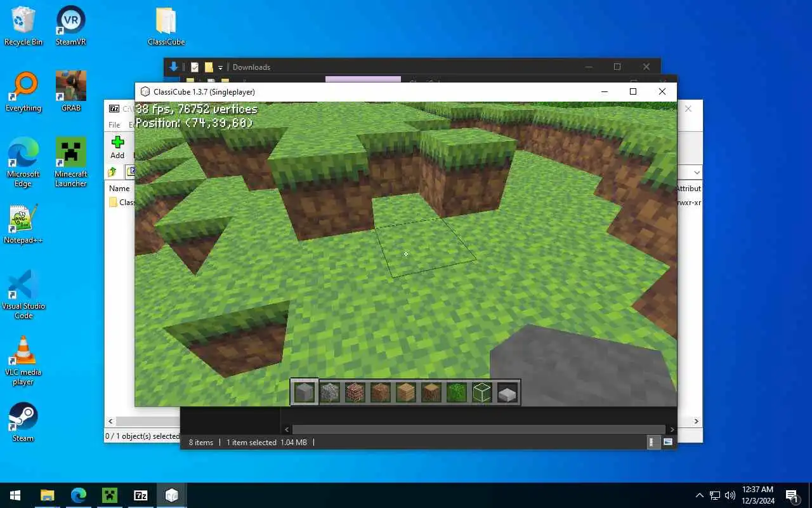
Task: Select VLC media player desktop shortcut
Action: pyautogui.click(x=23, y=361)
